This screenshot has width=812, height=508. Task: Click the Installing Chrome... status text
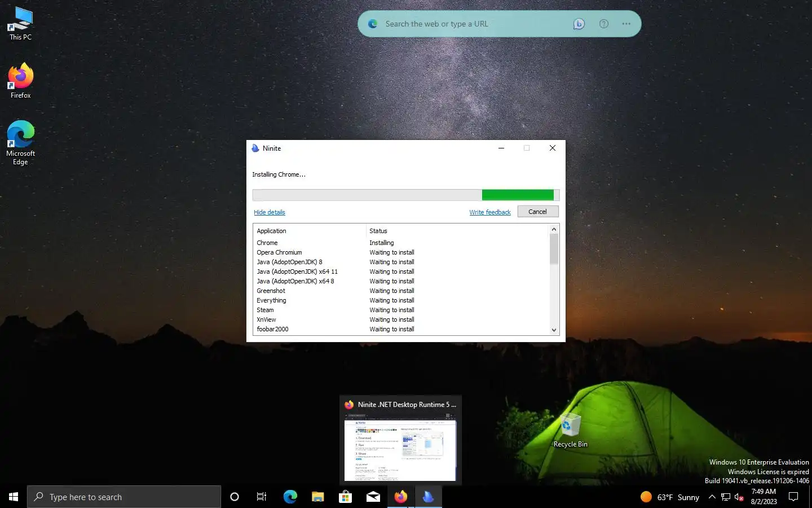click(x=279, y=174)
